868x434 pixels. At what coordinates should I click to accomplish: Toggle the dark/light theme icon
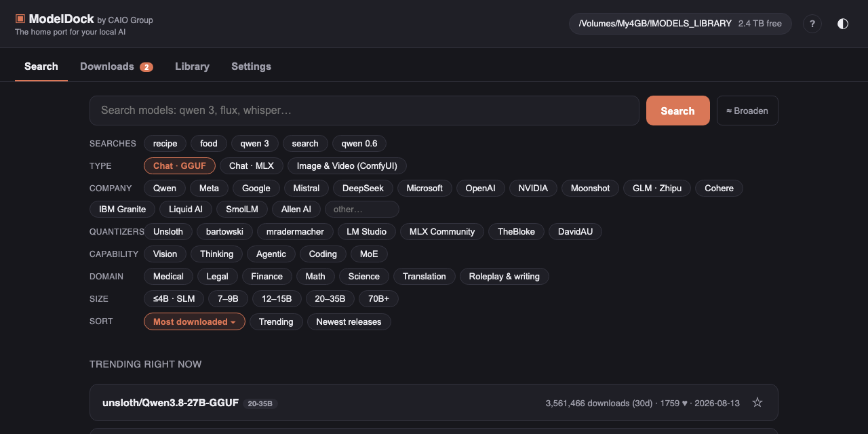click(843, 24)
